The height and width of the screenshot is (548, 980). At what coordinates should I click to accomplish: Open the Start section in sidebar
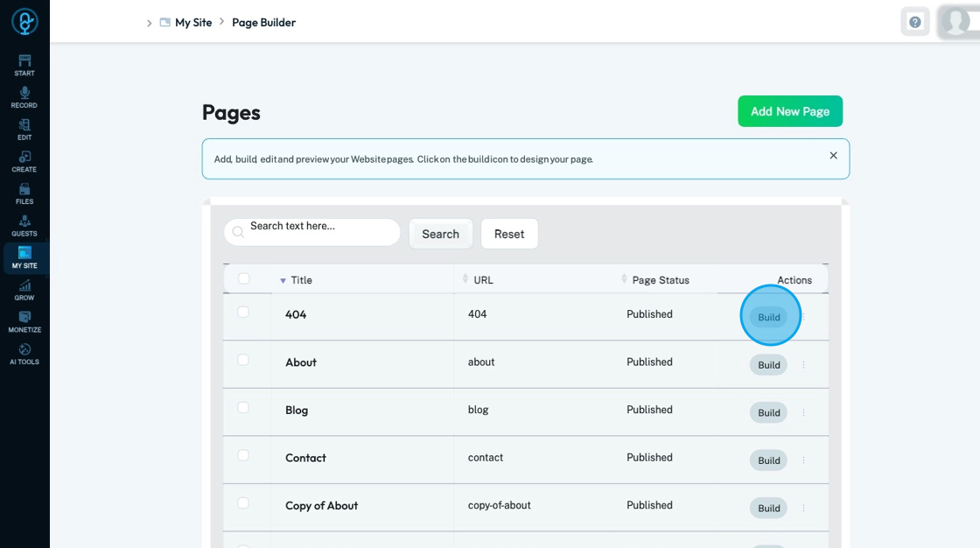24,65
